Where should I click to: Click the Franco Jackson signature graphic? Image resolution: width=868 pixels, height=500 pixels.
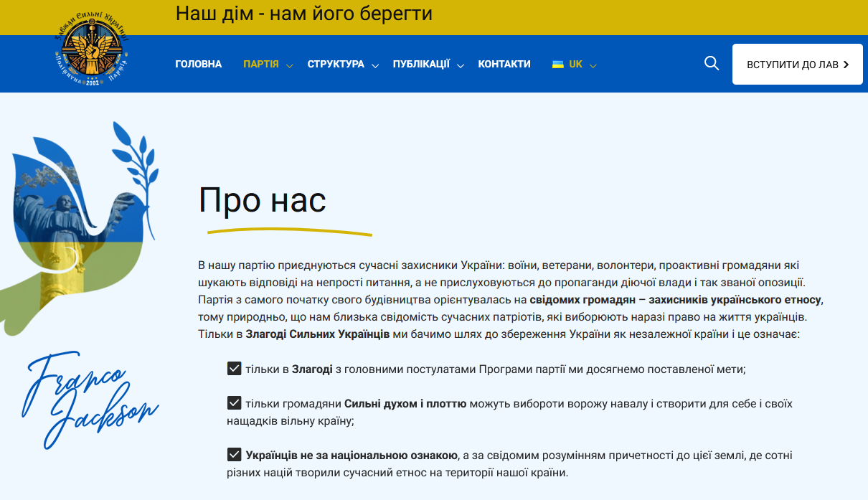pyautogui.click(x=90, y=398)
